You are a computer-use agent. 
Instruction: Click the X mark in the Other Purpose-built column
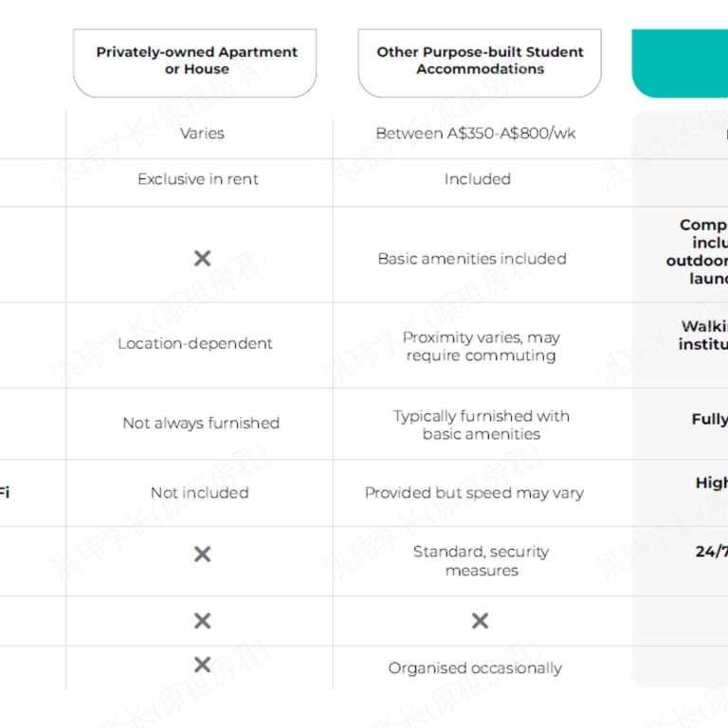[480, 621]
